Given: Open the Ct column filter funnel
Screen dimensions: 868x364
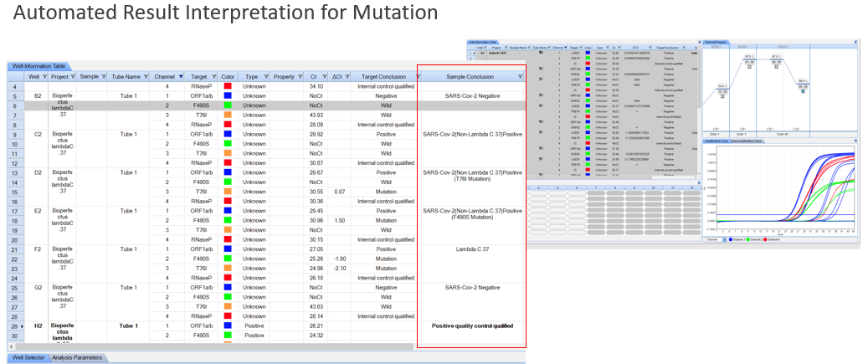Looking at the screenshot, I should [324, 77].
